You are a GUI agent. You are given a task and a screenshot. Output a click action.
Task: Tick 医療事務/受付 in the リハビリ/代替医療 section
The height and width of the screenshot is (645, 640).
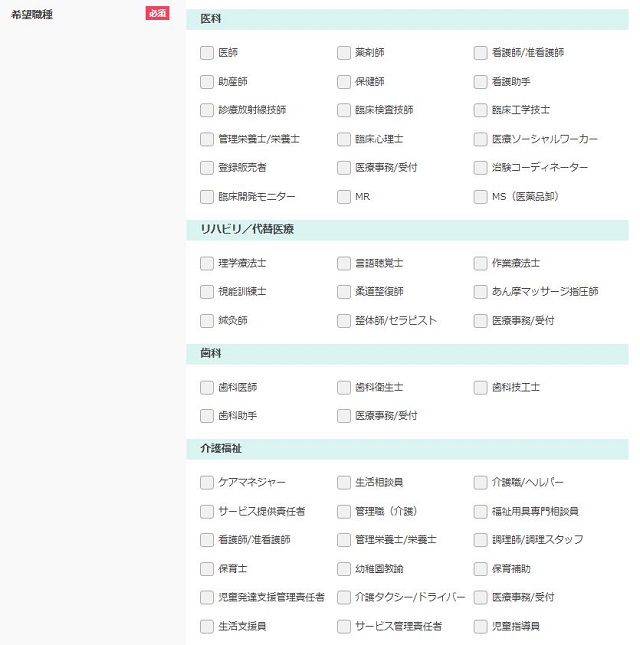[480, 320]
